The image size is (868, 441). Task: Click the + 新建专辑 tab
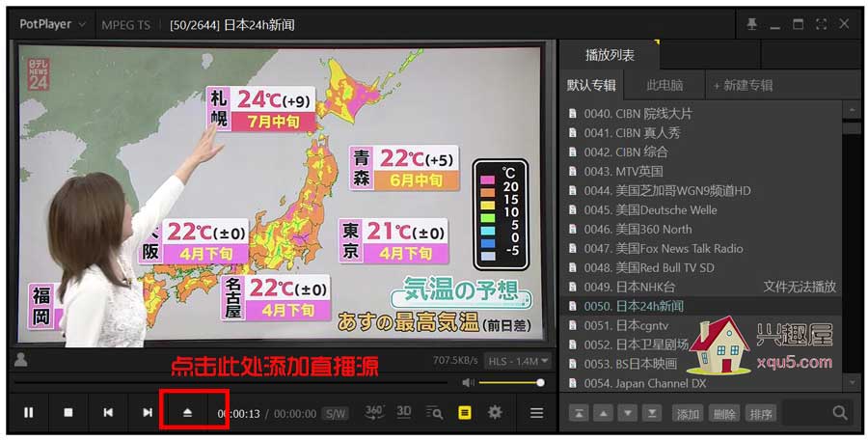tap(743, 85)
